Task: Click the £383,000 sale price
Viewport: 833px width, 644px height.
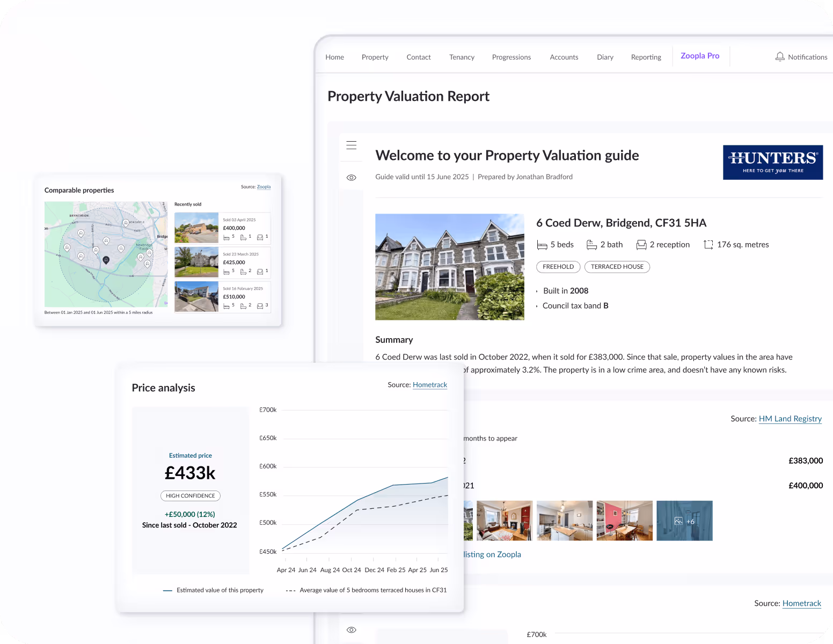Action: point(806,460)
